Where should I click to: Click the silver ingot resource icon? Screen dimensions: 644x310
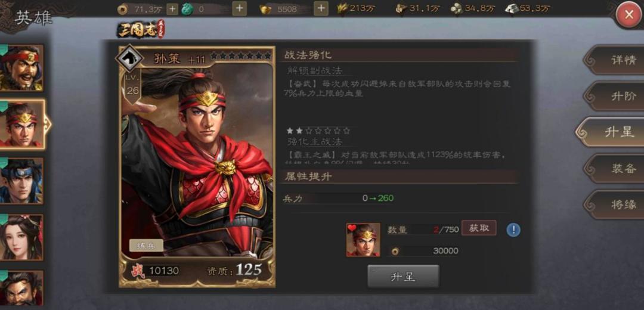coord(512,8)
